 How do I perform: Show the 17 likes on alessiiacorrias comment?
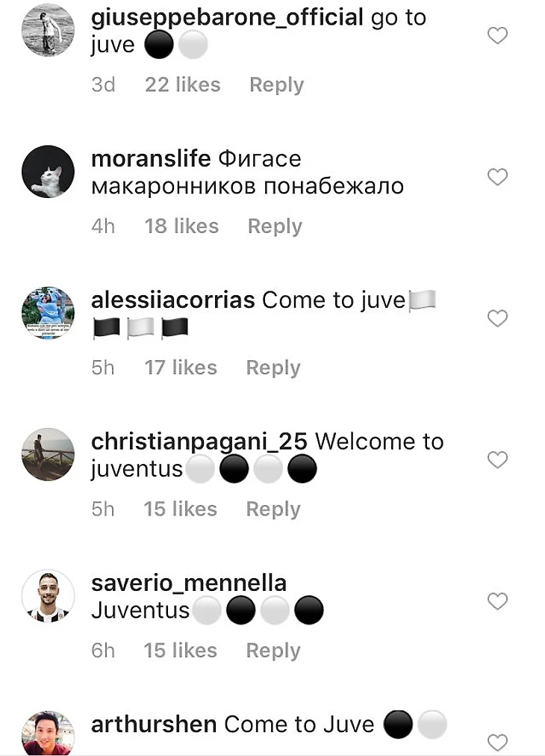[x=181, y=368]
